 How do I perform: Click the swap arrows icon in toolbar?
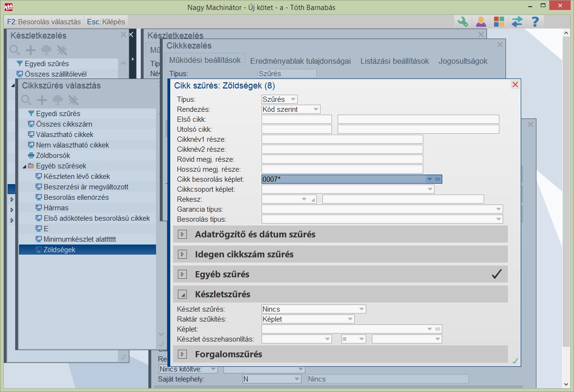517,21
